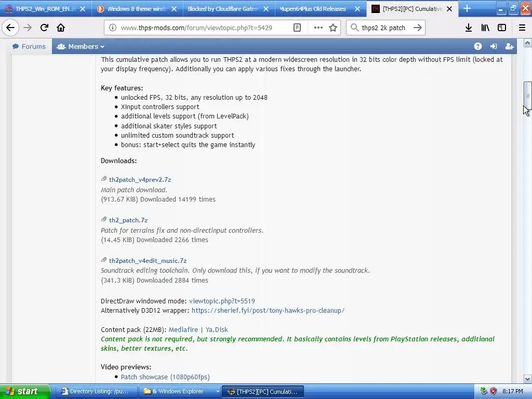Screen dimensions: 532x399
Task: Click the forum register icon
Action: pos(509,46)
